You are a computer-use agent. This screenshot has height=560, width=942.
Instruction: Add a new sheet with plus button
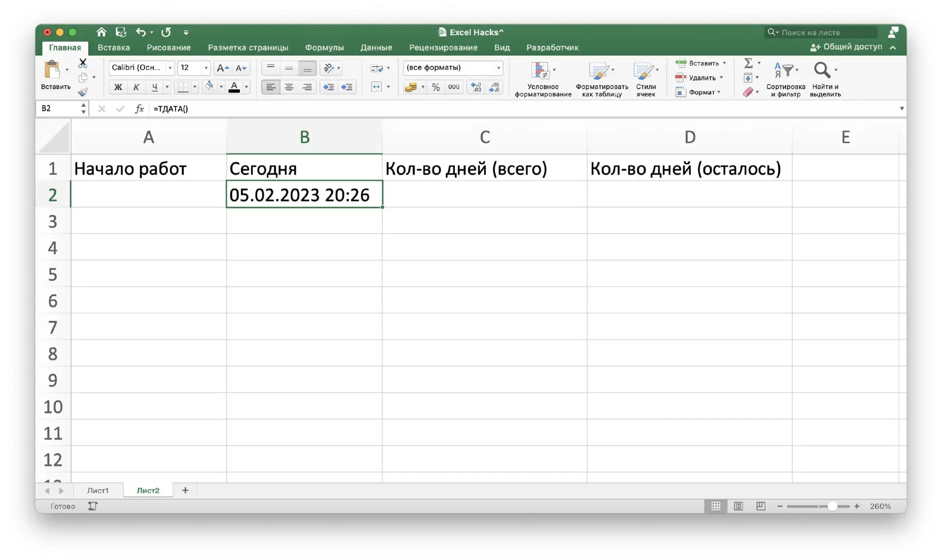pyautogui.click(x=185, y=490)
